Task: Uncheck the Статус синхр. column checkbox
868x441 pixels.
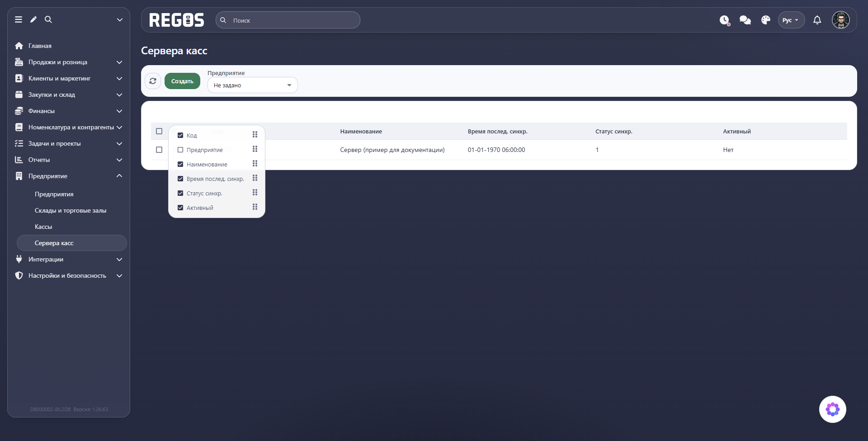Action: pyautogui.click(x=180, y=193)
